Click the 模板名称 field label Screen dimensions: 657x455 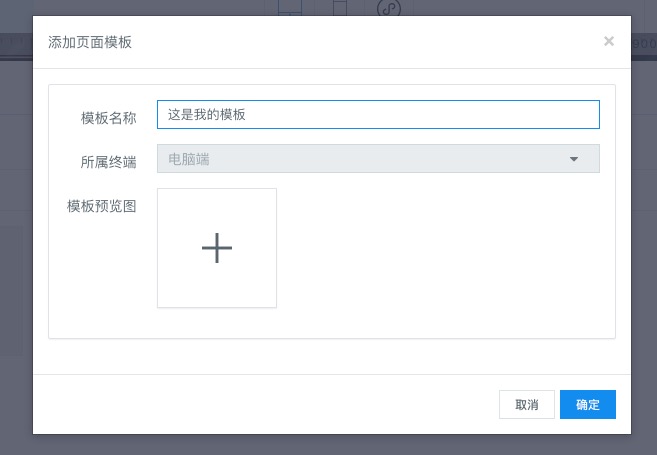pyautogui.click(x=108, y=116)
